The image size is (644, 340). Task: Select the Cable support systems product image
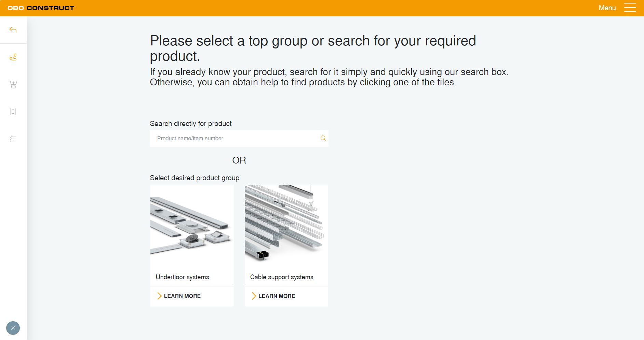(x=286, y=225)
